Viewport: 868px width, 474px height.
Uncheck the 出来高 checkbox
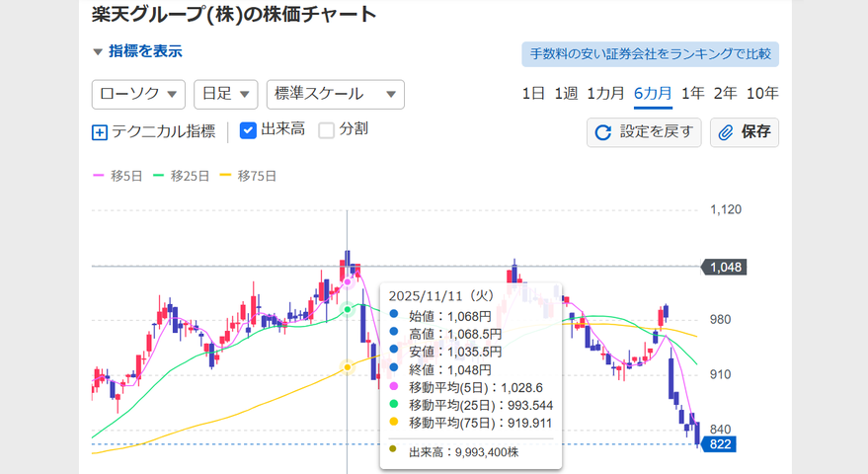click(248, 130)
